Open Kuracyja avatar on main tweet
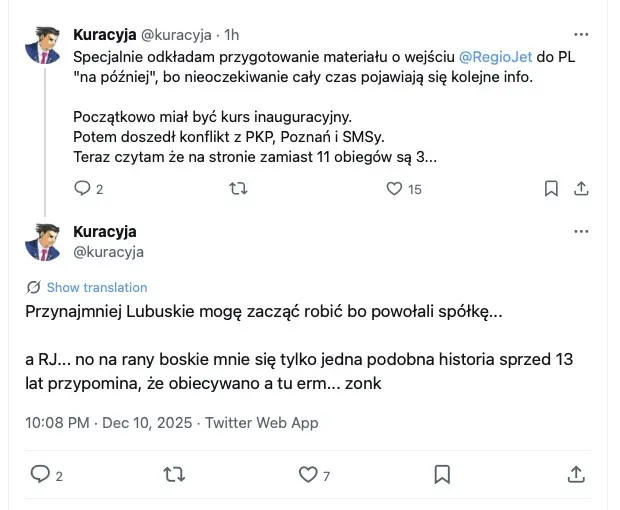 [x=43, y=242]
